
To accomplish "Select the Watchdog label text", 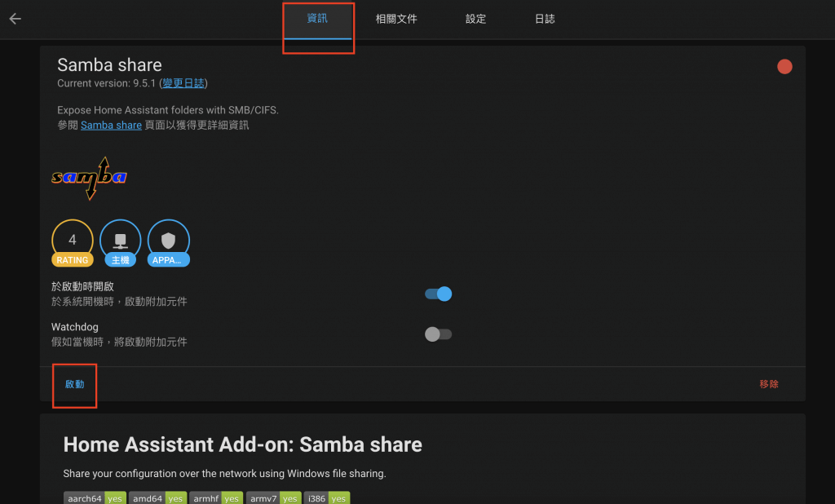I will [x=74, y=327].
